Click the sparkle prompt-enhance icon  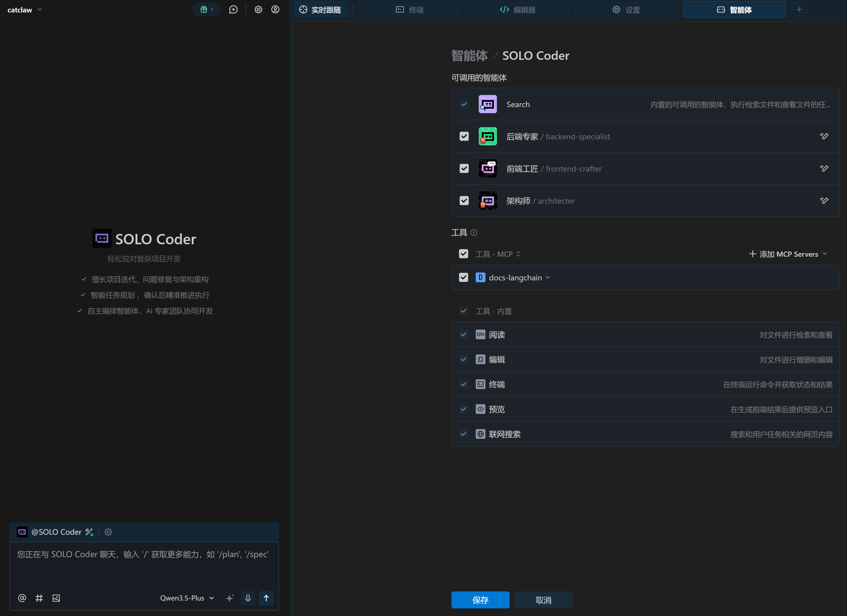pyautogui.click(x=230, y=598)
